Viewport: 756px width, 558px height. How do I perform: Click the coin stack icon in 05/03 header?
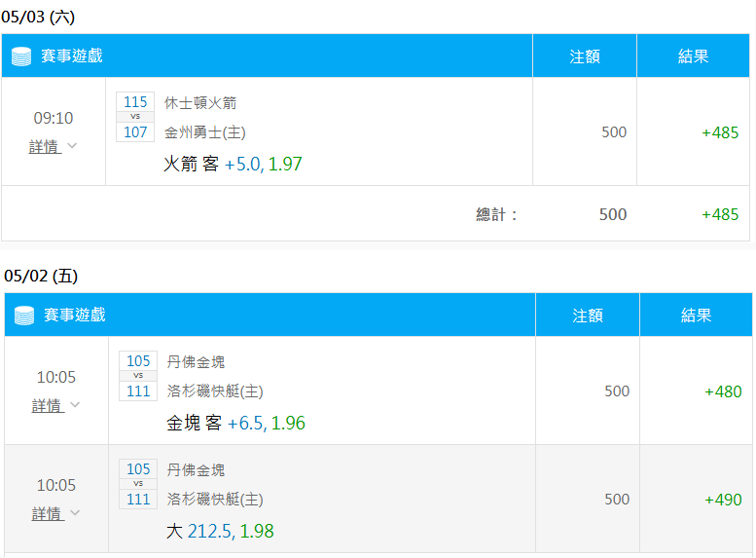pyautogui.click(x=21, y=56)
